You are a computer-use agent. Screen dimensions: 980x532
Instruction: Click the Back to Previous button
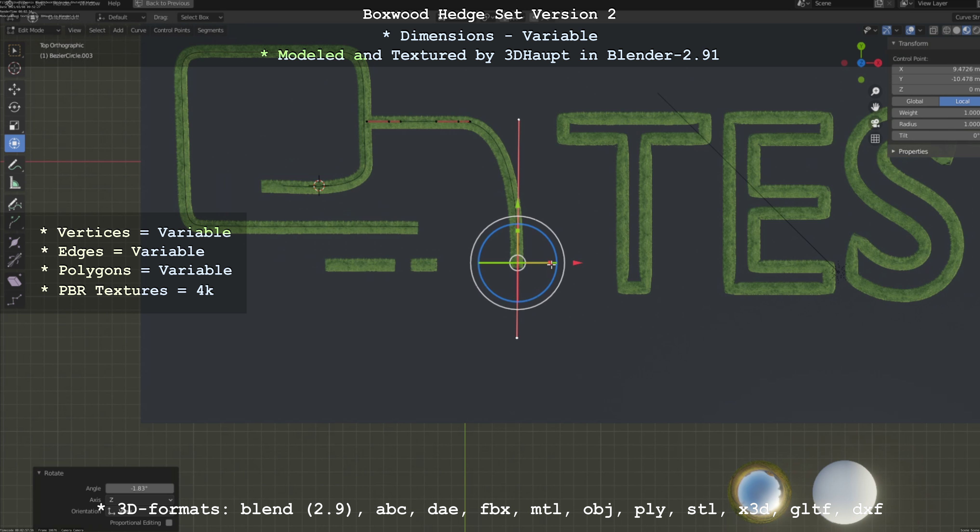click(163, 3)
